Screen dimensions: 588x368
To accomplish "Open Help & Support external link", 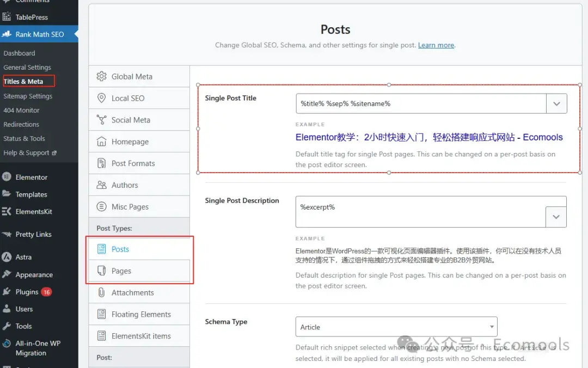I will click(29, 153).
